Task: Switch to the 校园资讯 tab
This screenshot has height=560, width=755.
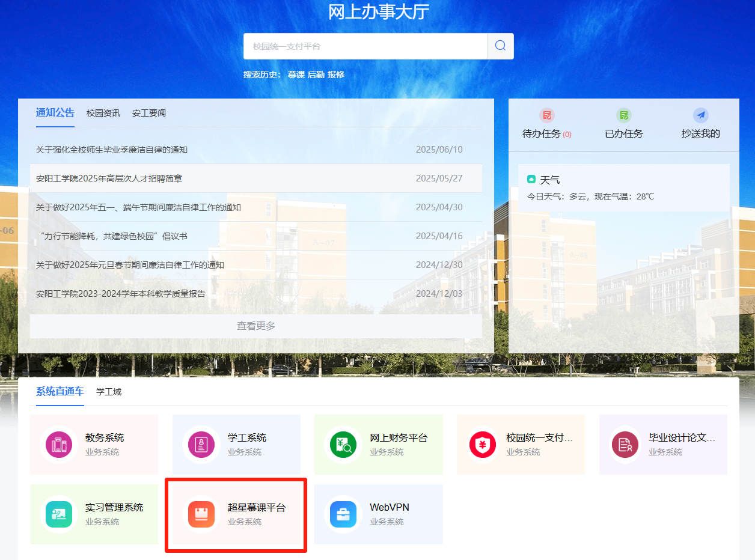Action: [x=103, y=113]
